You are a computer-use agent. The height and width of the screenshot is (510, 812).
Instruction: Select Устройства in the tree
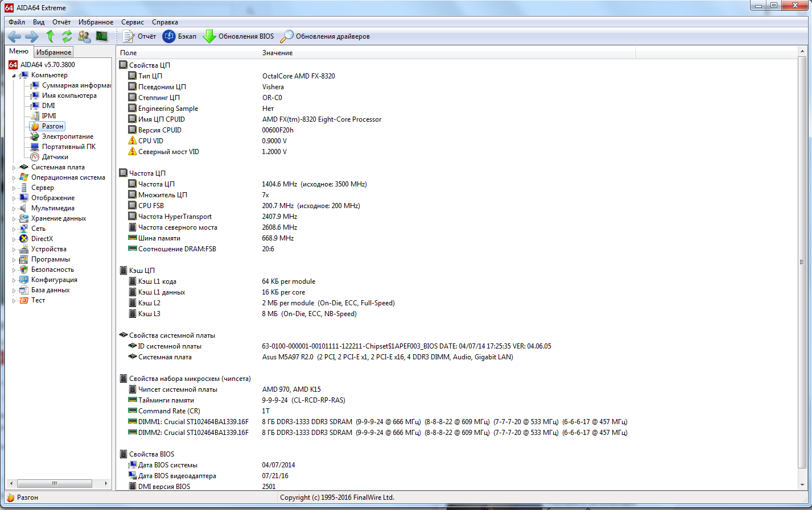point(48,249)
